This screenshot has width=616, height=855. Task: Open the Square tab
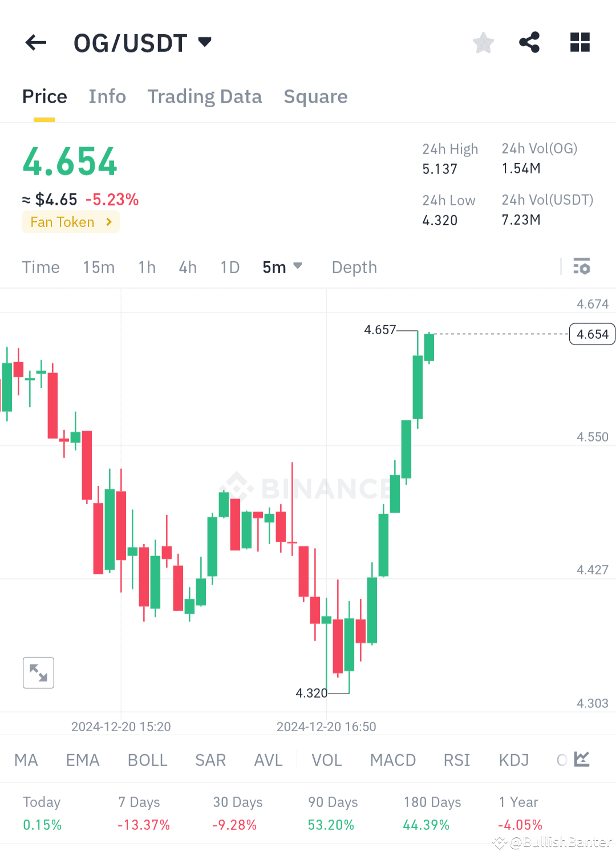point(315,96)
